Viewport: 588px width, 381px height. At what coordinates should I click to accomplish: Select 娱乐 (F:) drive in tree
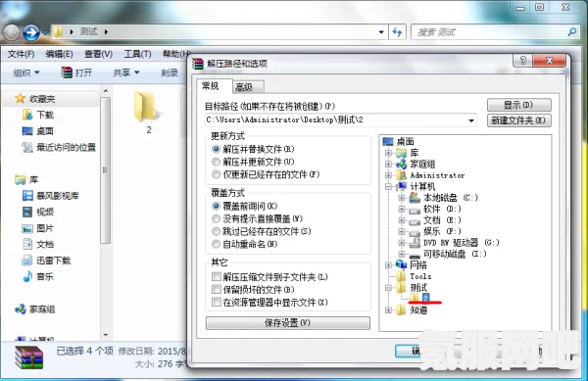click(x=442, y=231)
